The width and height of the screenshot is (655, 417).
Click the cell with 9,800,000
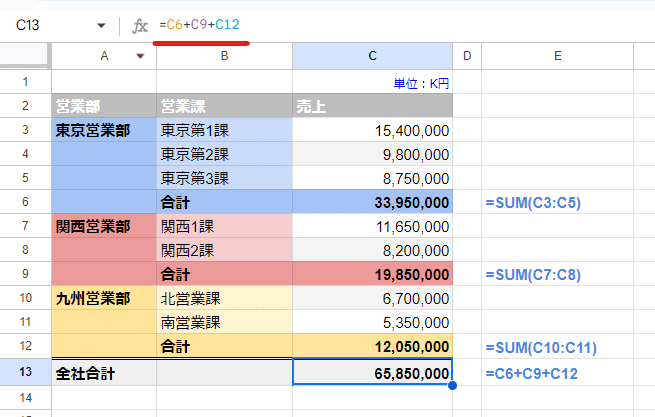373,154
